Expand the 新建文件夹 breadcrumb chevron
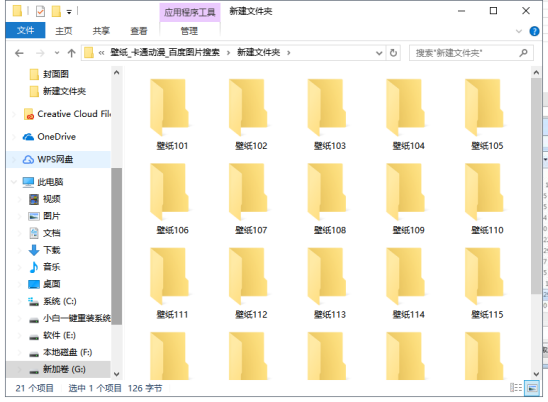548x402 pixels. click(x=289, y=53)
